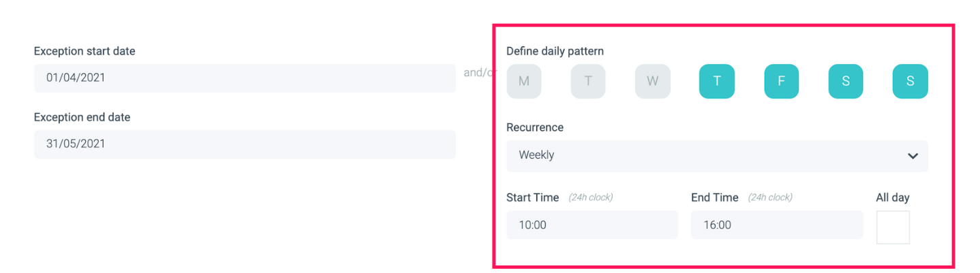
Task: Click the "All day" label
Action: point(893,197)
